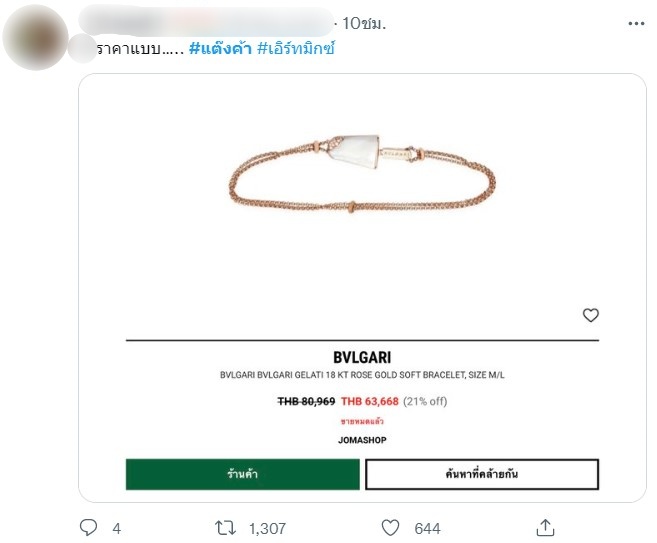
Task: Open the blurred profile avatar picture
Action: coord(37,37)
